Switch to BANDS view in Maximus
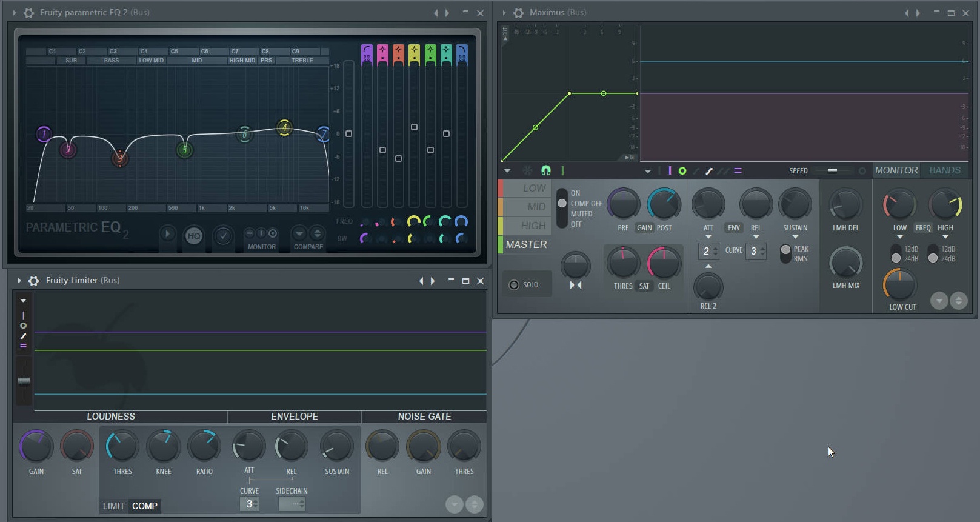This screenshot has width=980, height=522. coord(945,170)
